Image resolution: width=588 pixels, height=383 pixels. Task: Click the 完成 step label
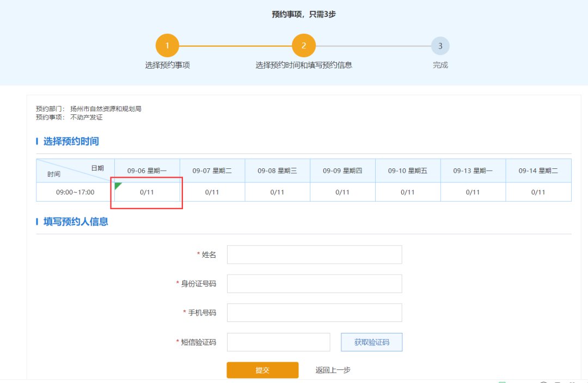(440, 65)
